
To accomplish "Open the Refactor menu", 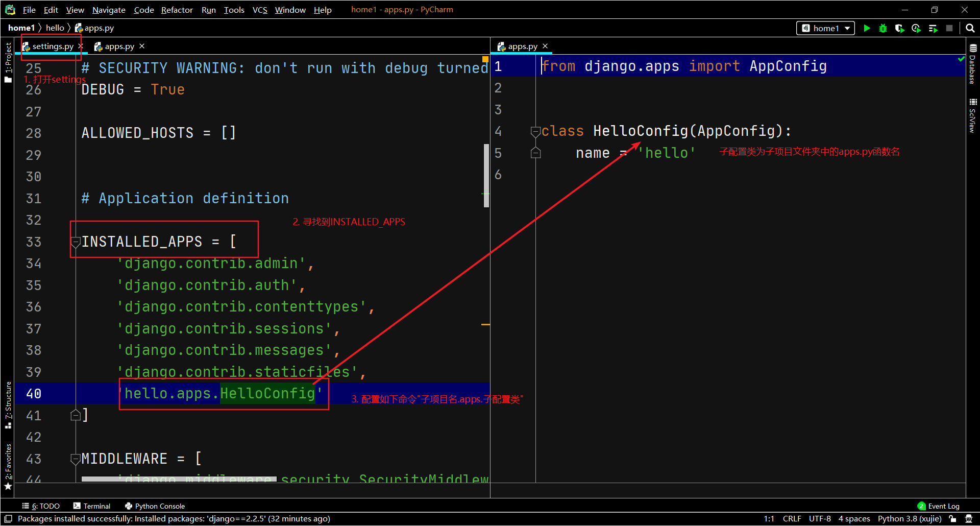I will (x=177, y=10).
